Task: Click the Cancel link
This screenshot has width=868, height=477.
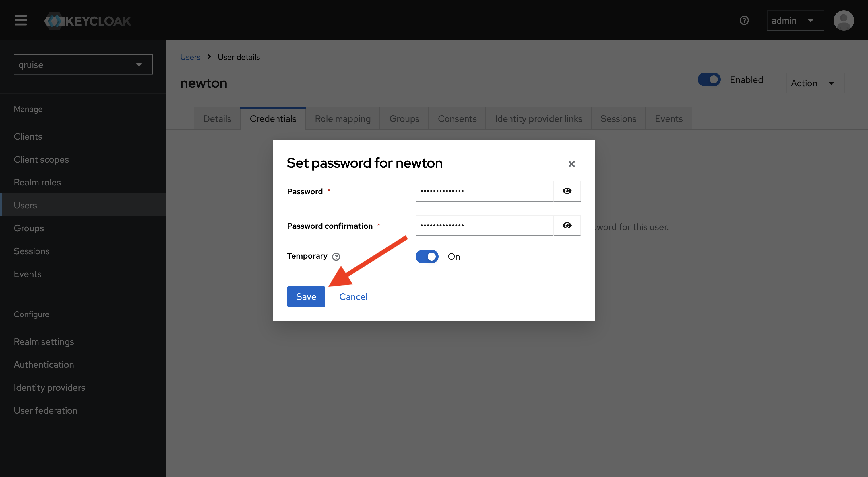Action: click(353, 297)
